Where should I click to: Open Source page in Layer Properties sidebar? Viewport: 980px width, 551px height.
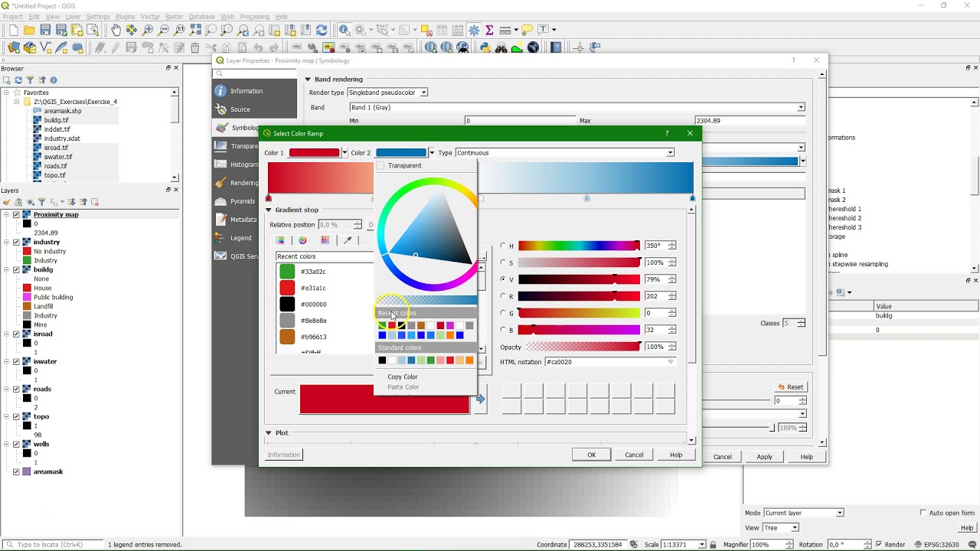(x=240, y=109)
